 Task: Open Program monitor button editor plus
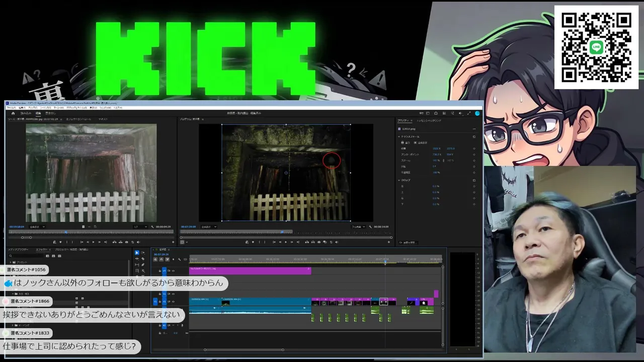(389, 242)
